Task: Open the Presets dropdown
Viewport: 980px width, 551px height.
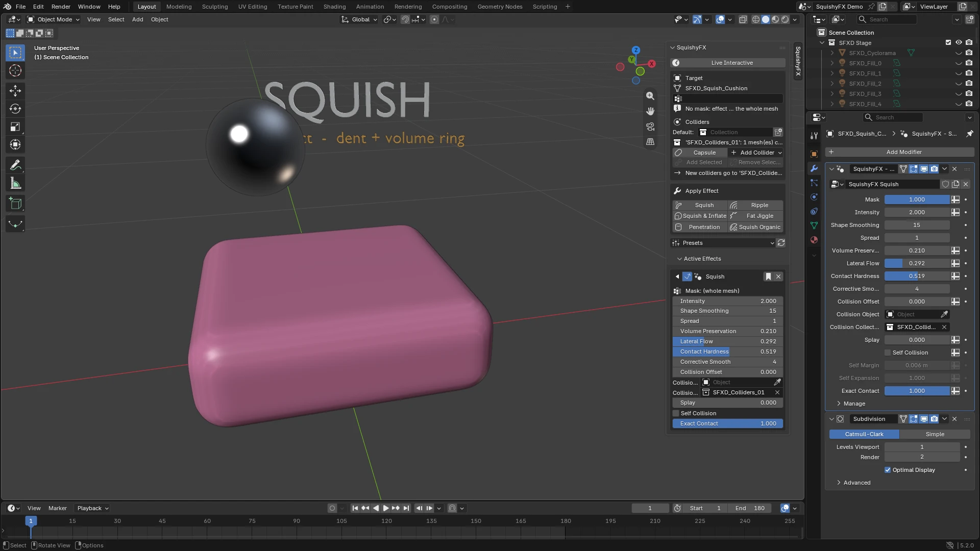Action: pos(723,243)
